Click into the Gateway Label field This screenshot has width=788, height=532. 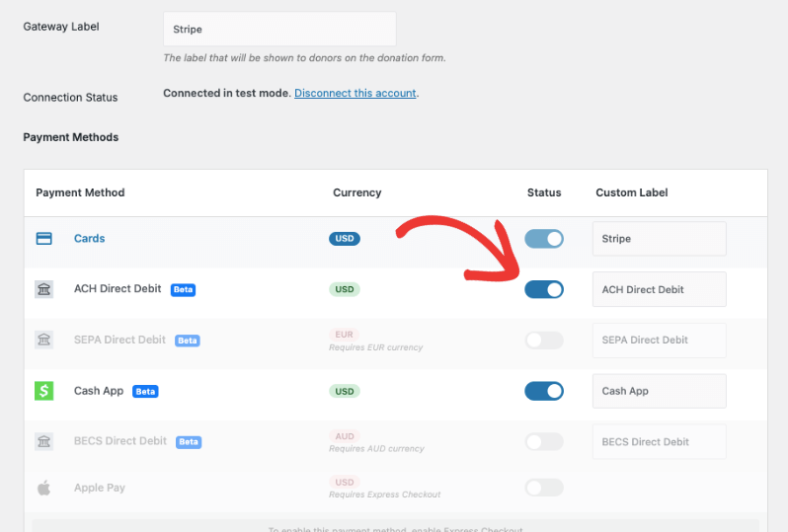click(279, 30)
